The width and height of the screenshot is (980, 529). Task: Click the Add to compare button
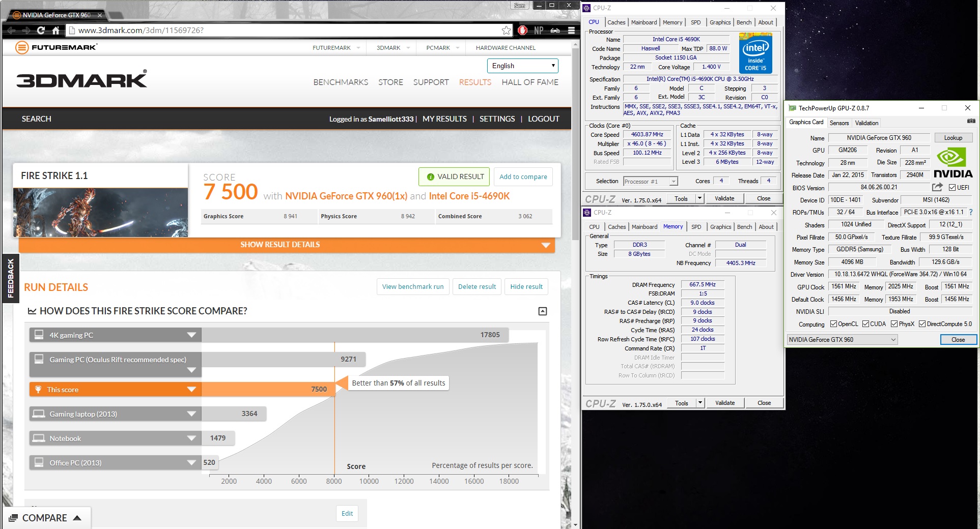[x=523, y=177]
